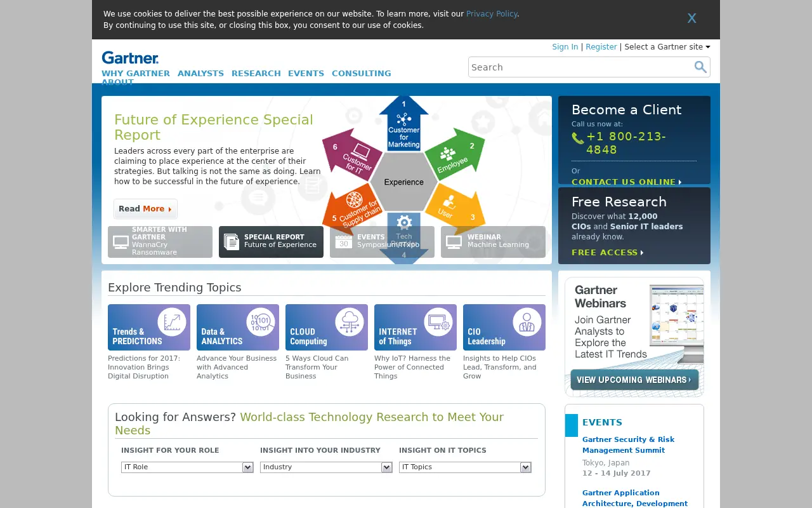Open the RESEARCH menu
This screenshot has width=812, height=508.
[256, 74]
